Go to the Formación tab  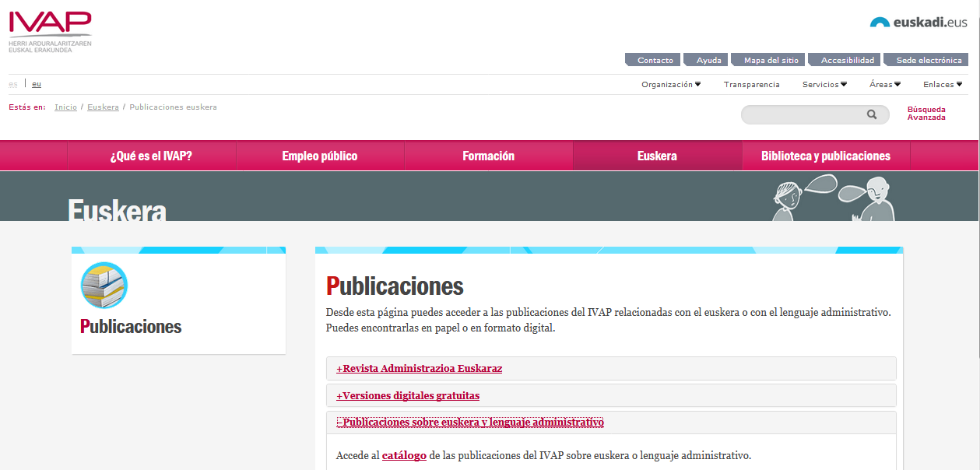488,156
